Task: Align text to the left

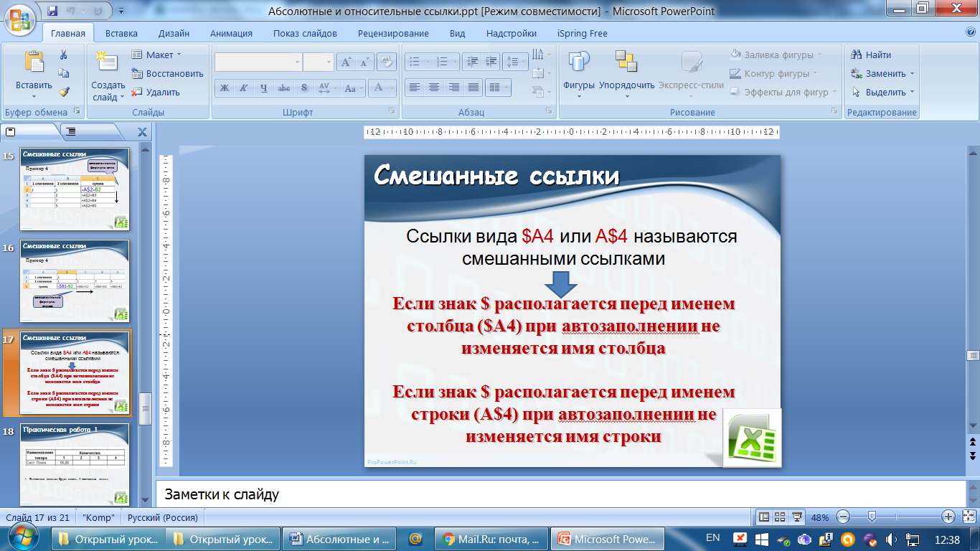Action: [415, 88]
